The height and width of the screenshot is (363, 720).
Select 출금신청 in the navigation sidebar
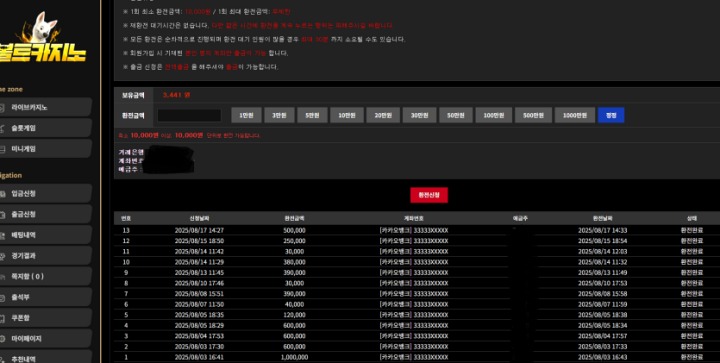pyautogui.click(x=45, y=214)
